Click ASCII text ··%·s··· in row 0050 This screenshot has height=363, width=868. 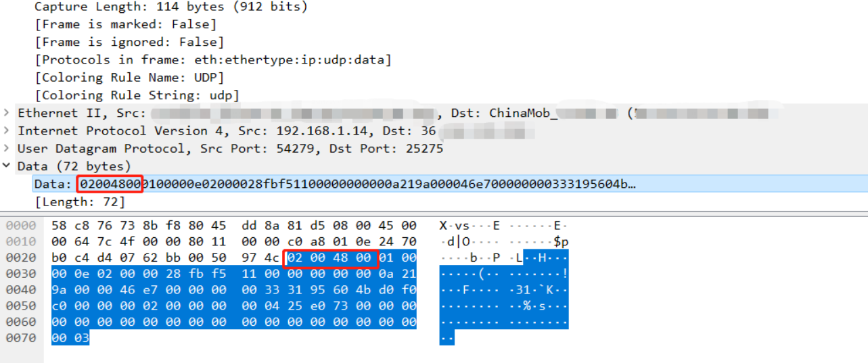(x=539, y=306)
